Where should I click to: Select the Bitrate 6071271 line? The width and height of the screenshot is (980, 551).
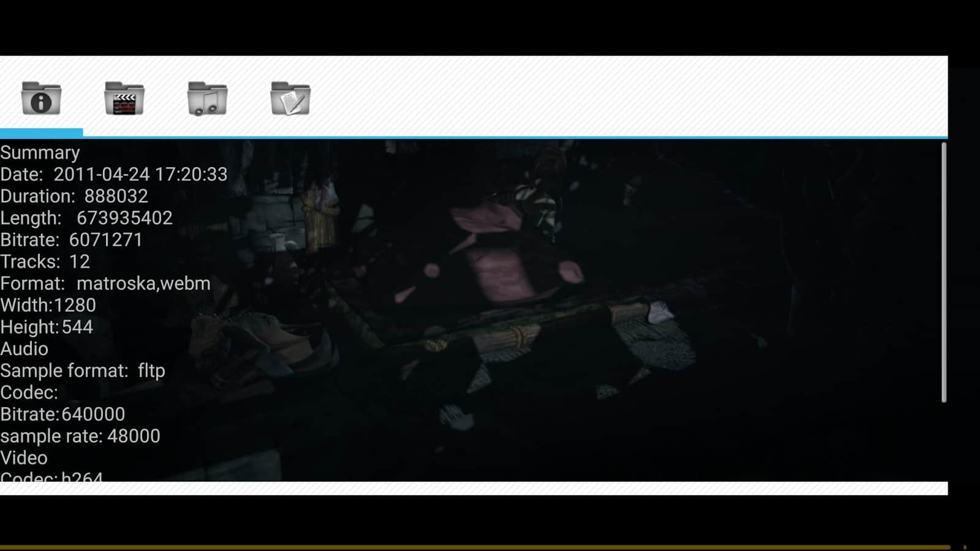coord(71,240)
